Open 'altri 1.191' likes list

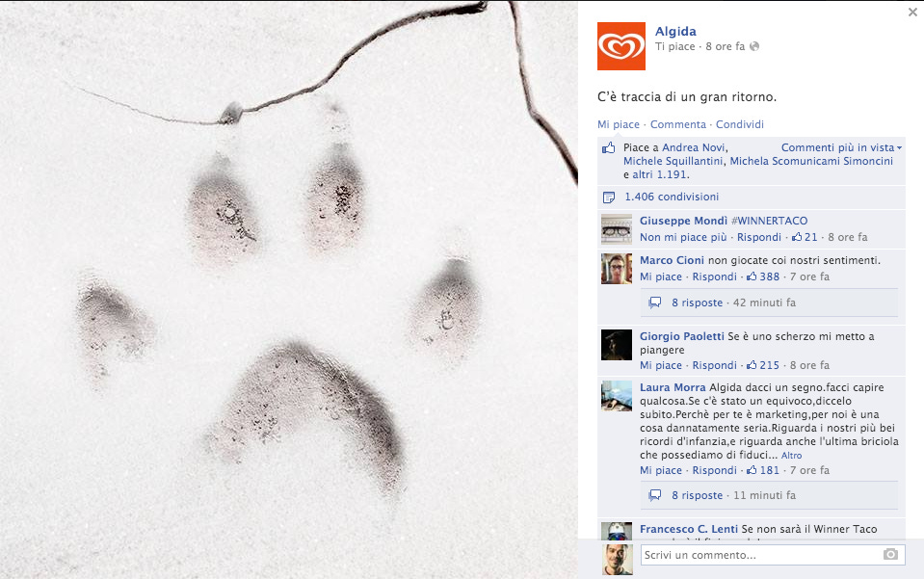tap(659, 174)
